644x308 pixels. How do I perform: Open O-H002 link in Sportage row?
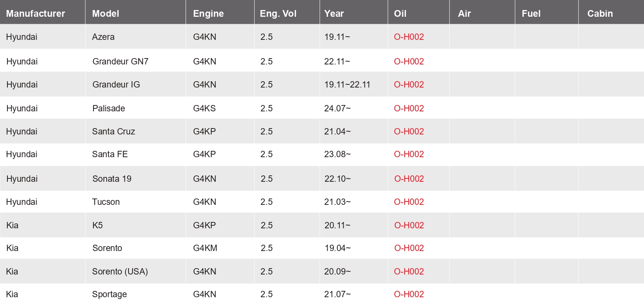(x=409, y=294)
